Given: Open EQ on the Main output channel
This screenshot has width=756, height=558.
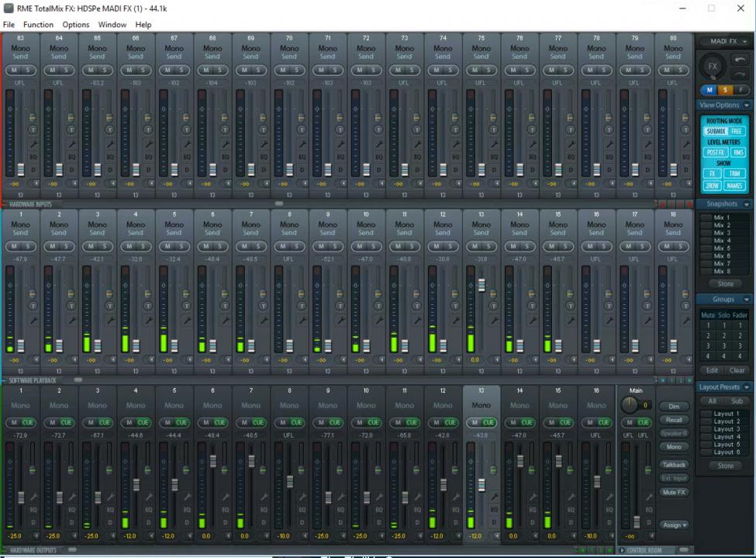Looking at the screenshot, I should (648, 510).
